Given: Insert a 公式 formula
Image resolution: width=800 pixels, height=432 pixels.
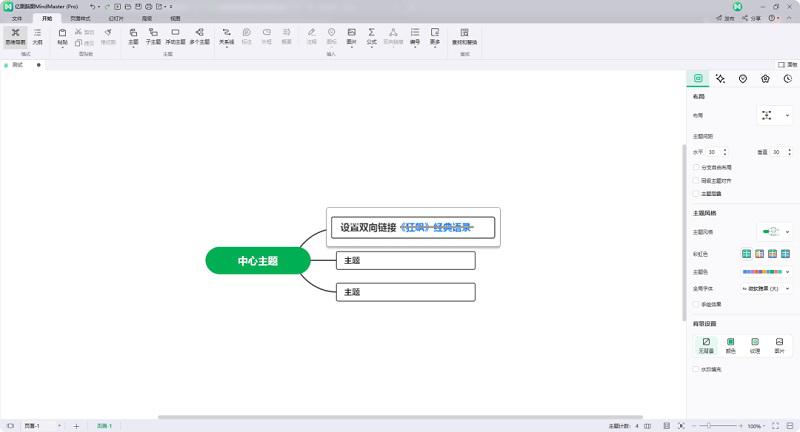Looking at the screenshot, I should click(371, 36).
